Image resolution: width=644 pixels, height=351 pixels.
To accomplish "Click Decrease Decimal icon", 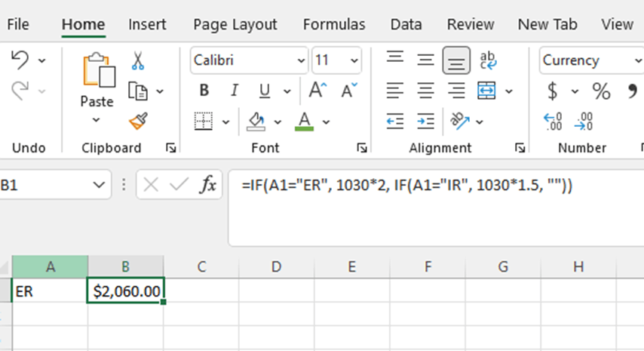I will coord(584,122).
